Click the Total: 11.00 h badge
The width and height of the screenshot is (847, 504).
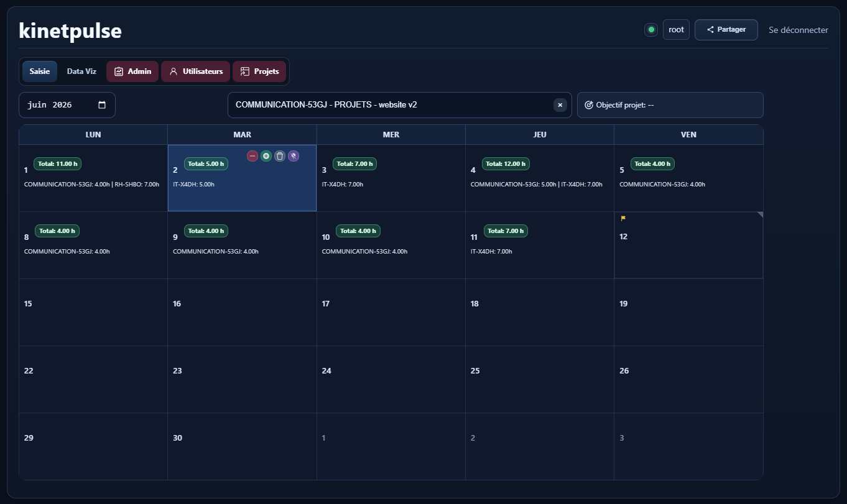point(58,164)
